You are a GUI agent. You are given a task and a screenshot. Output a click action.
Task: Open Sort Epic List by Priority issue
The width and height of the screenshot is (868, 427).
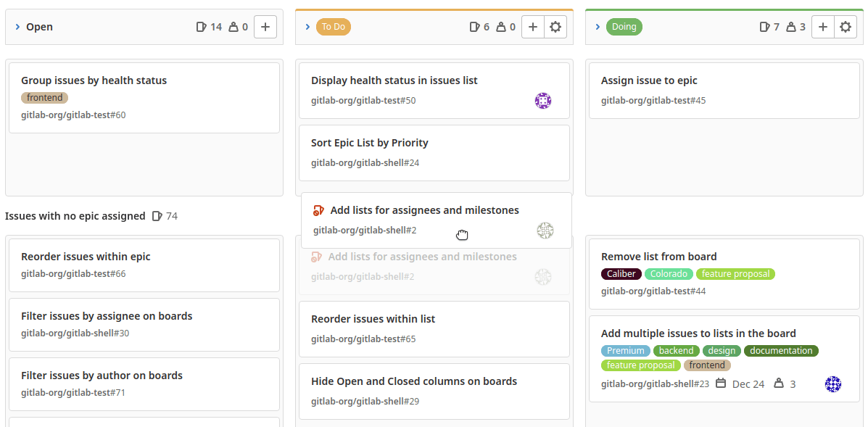click(x=369, y=143)
